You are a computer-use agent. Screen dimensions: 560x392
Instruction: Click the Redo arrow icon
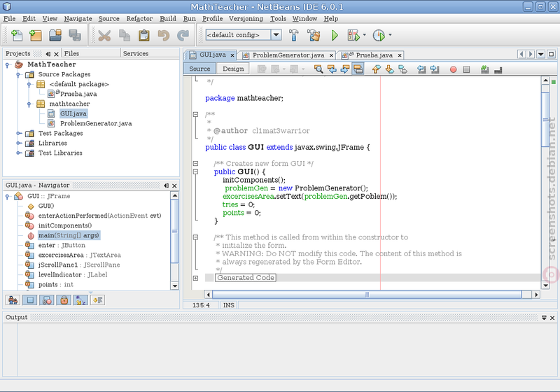pos(183,35)
